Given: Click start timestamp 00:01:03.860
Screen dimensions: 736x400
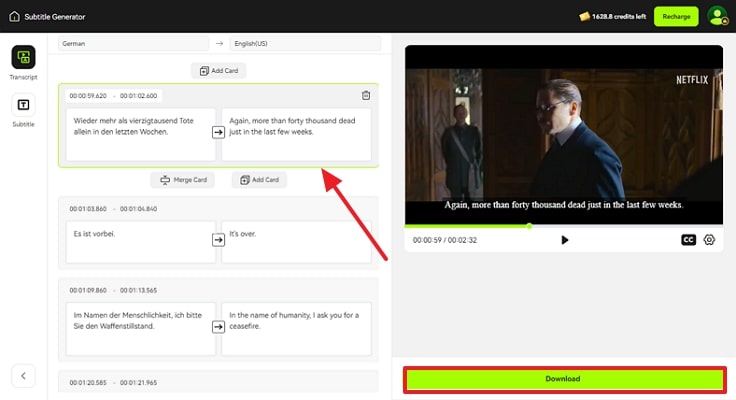Looking at the screenshot, I should (88, 209).
